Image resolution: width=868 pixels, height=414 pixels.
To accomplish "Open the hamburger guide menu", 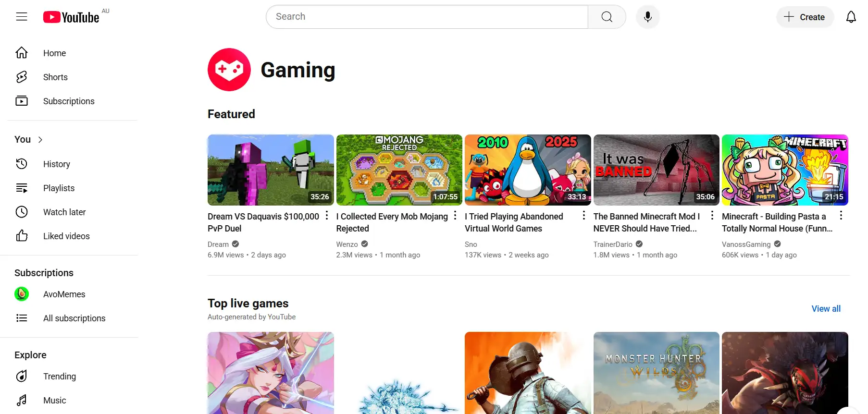I will click(22, 17).
